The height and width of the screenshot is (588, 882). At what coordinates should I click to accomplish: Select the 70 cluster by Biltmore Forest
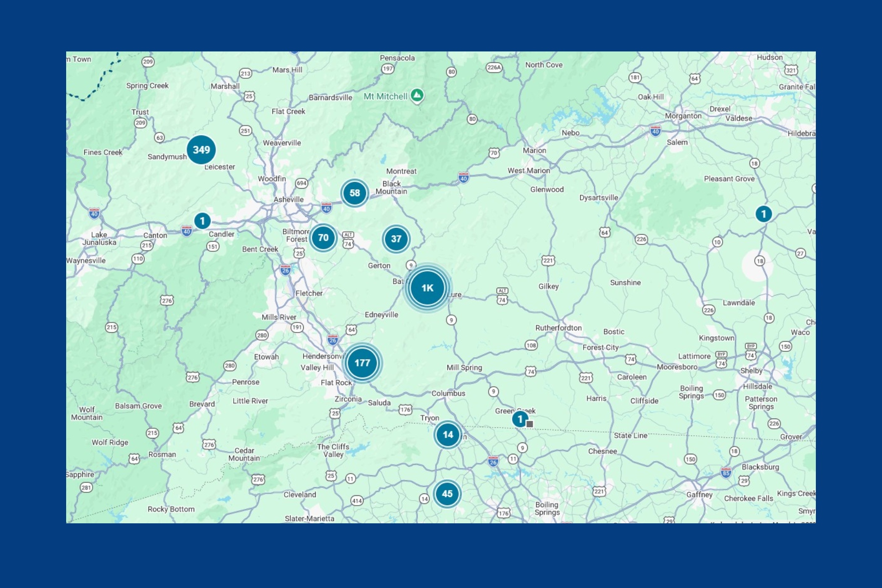tap(323, 238)
